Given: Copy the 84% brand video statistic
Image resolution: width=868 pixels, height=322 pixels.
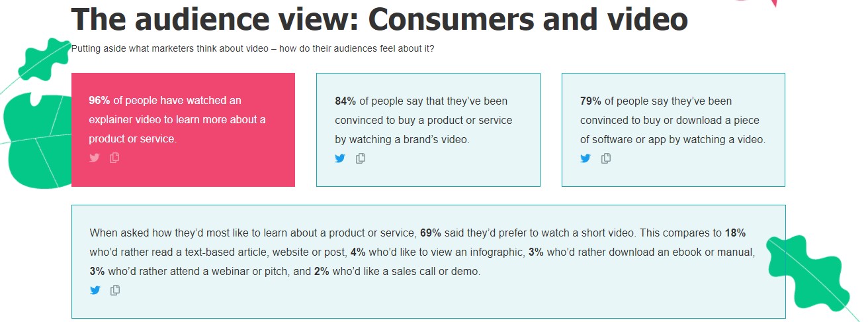Looking at the screenshot, I should 361,158.
